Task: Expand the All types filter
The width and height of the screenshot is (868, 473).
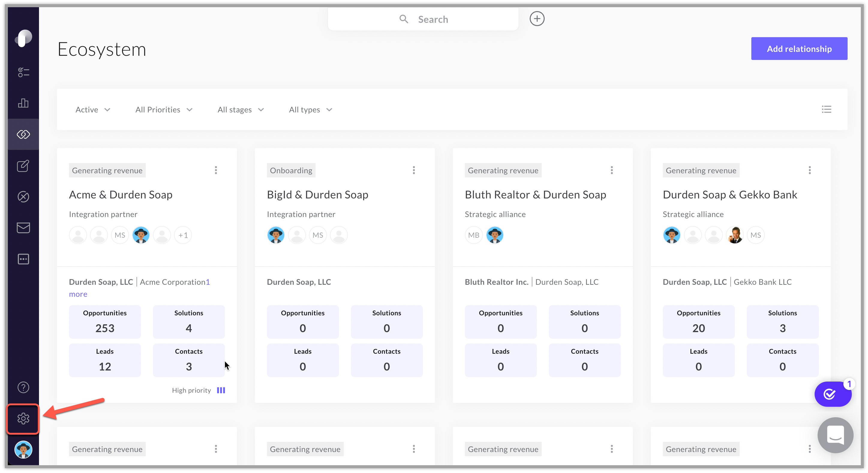Action: (311, 110)
